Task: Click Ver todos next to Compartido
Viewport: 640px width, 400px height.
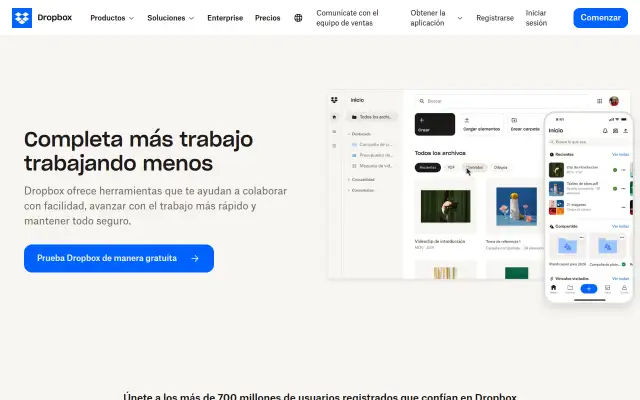Action: pos(620,226)
